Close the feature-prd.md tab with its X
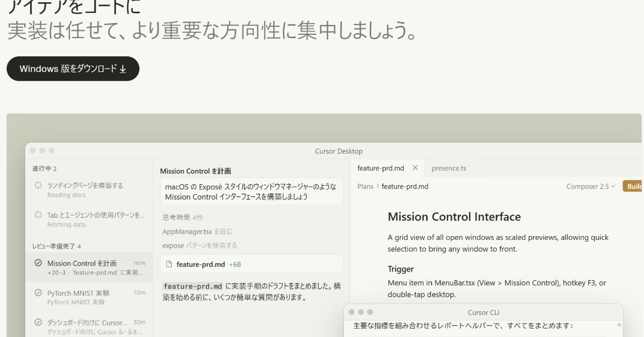 (415, 168)
